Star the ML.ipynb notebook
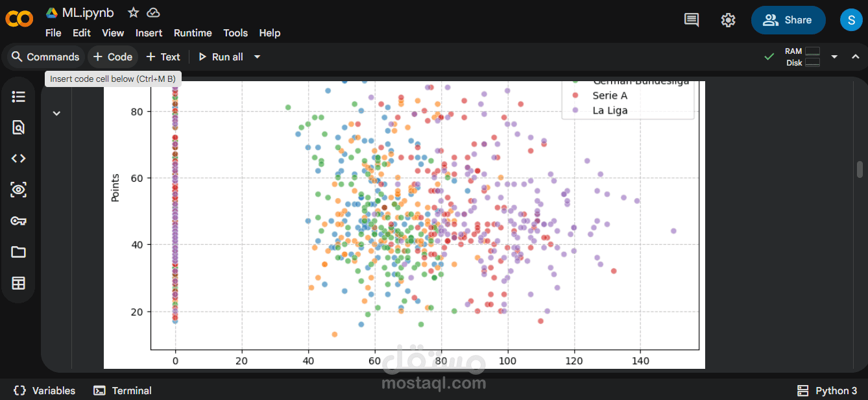The image size is (868, 400). pos(133,12)
